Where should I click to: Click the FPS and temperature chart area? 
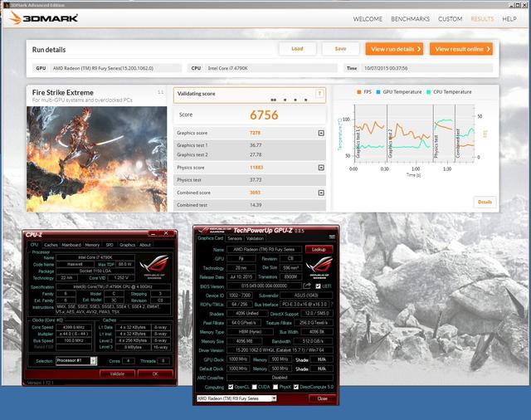point(413,134)
